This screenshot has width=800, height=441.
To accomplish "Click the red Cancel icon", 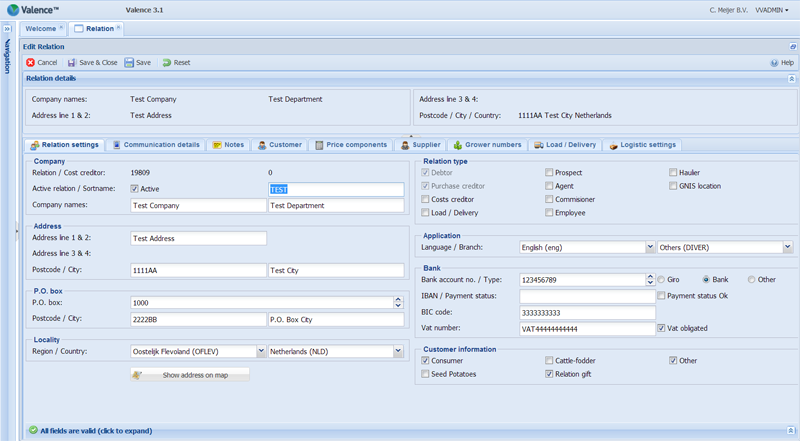I will click(x=31, y=63).
